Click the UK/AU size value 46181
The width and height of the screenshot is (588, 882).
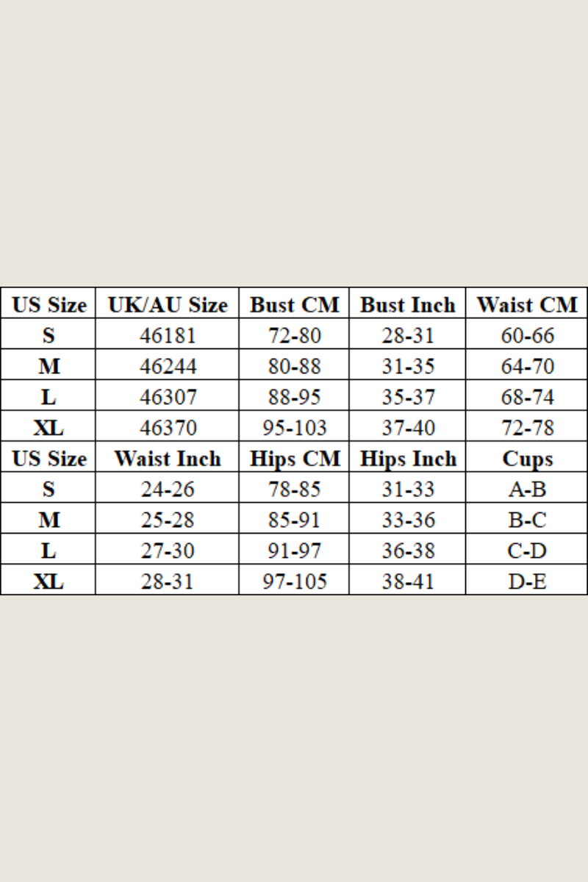click(168, 336)
